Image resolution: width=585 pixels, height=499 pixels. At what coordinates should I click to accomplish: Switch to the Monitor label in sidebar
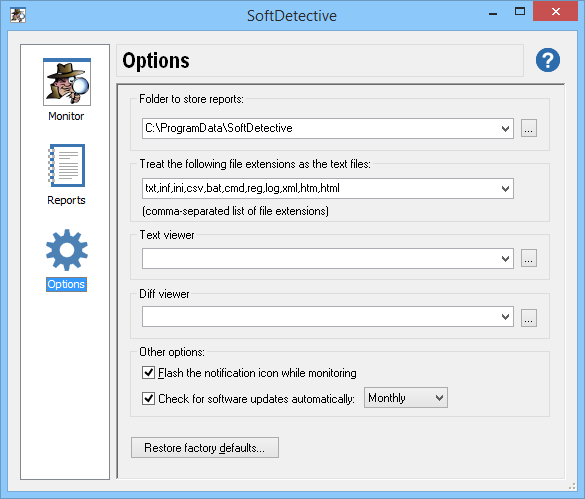pos(66,116)
